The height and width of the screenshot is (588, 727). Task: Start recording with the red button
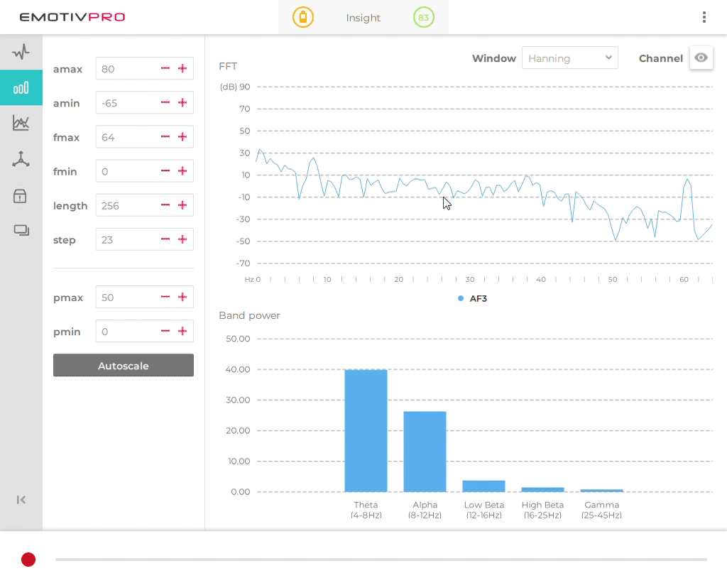click(x=28, y=560)
